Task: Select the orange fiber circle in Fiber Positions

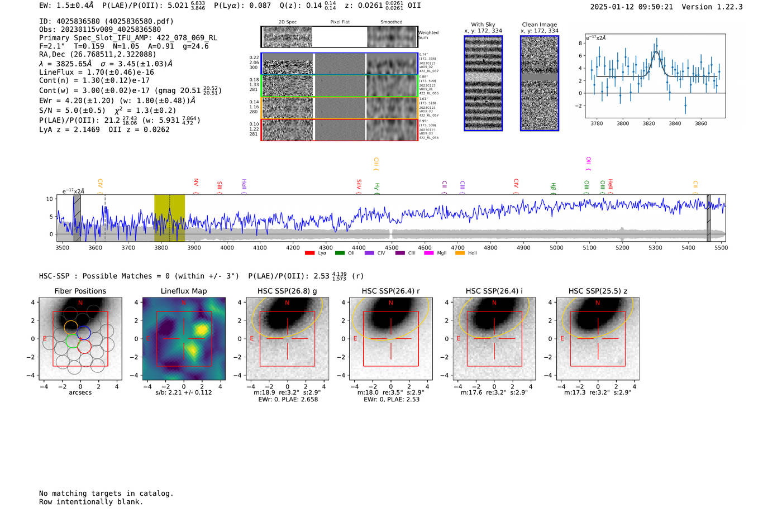Action: coord(71,327)
